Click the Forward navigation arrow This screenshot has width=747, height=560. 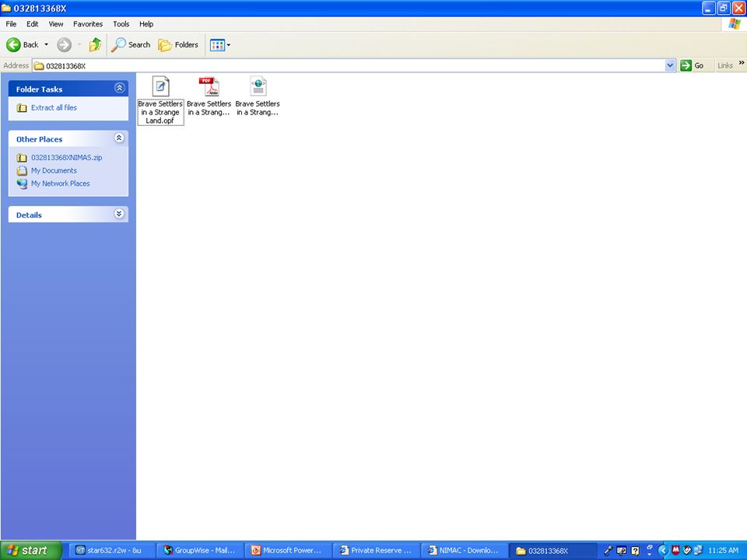(x=65, y=45)
